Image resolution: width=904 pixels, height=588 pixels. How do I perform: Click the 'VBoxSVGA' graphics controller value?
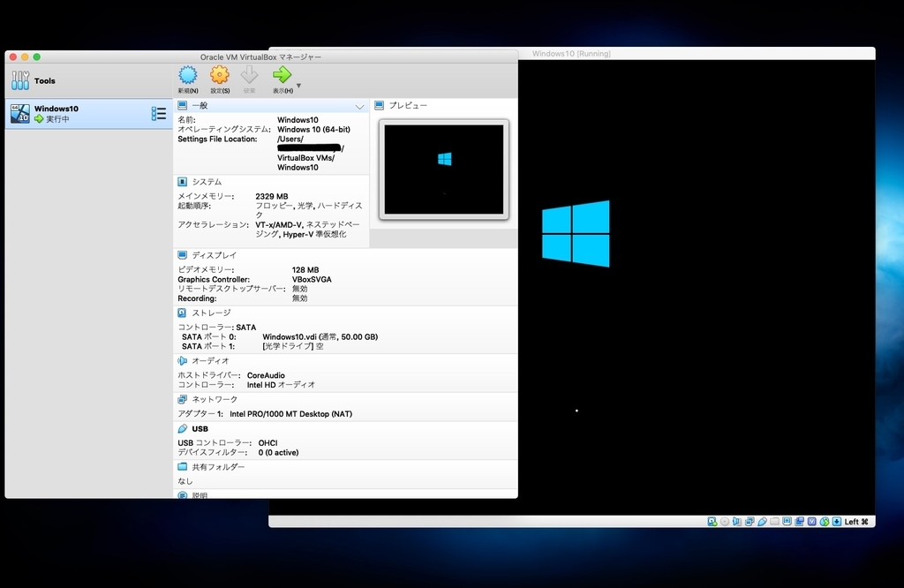pos(312,280)
